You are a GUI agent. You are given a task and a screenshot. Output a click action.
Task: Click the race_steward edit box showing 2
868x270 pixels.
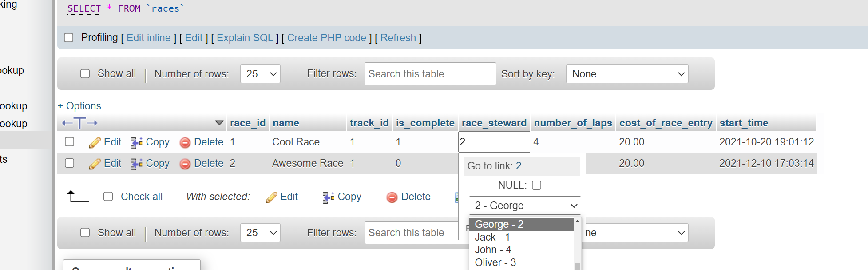click(494, 142)
